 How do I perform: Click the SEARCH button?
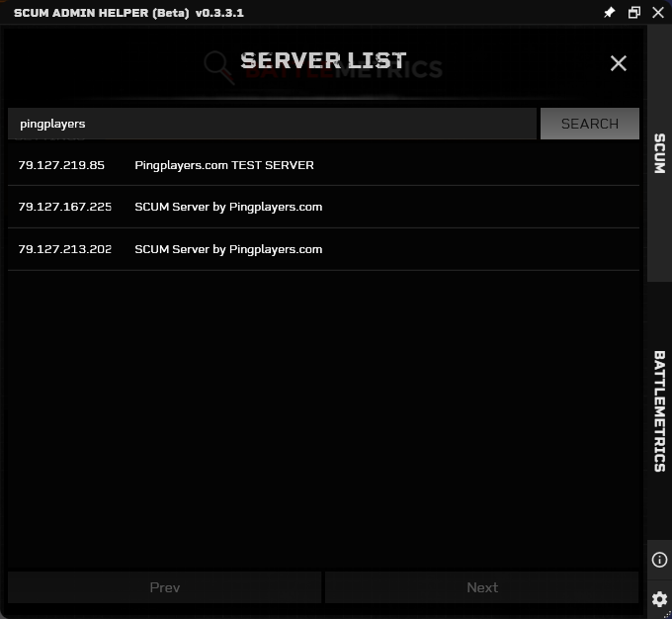tap(590, 124)
